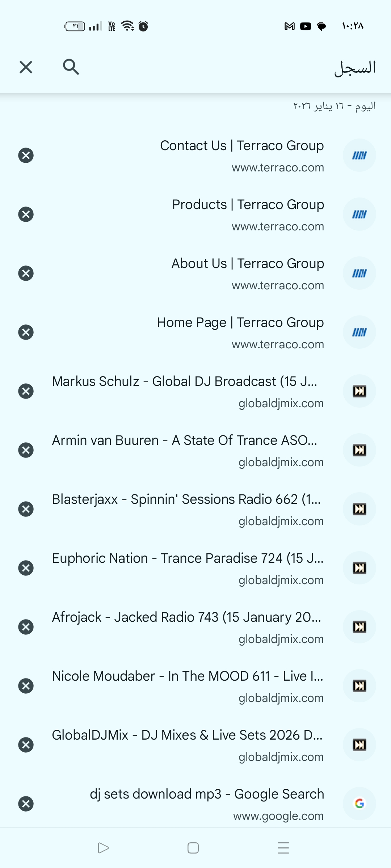Tap Google favicon of search entry
Screen dimensions: 391x868
pyautogui.click(x=360, y=804)
